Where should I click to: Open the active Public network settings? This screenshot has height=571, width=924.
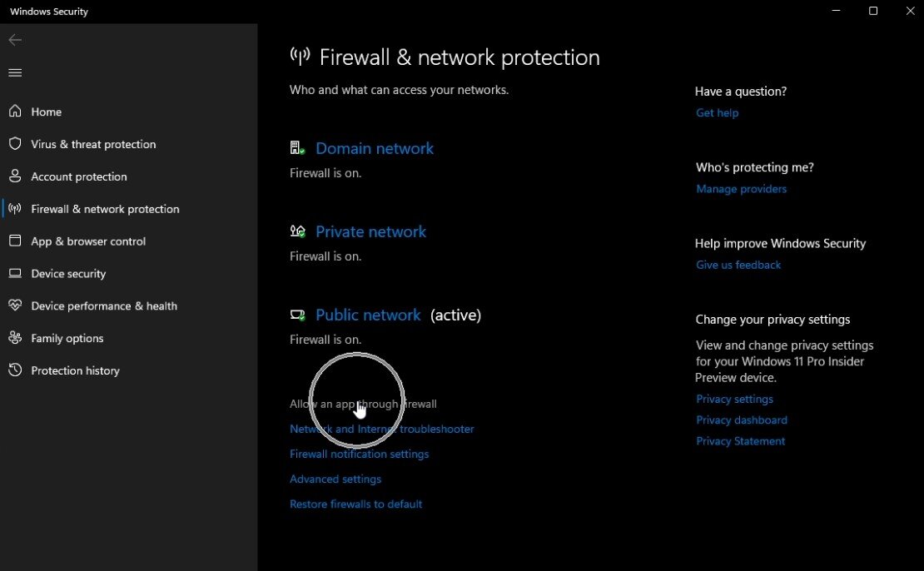click(368, 315)
